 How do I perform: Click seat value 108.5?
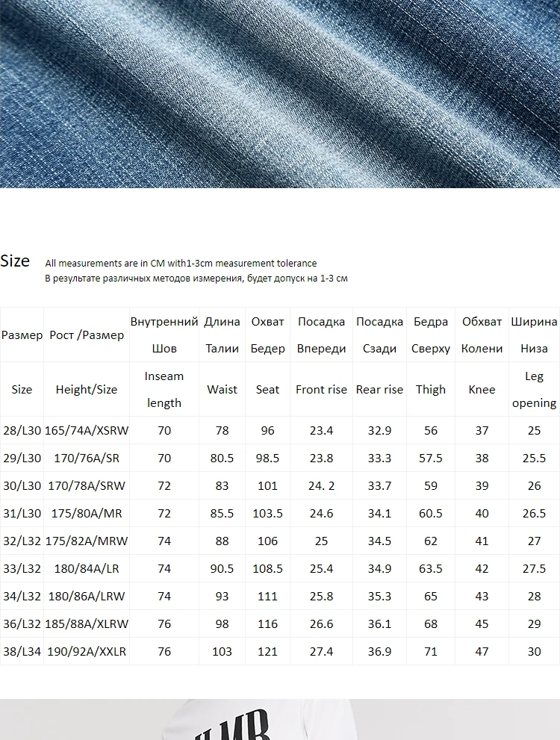pyautogui.click(x=267, y=568)
